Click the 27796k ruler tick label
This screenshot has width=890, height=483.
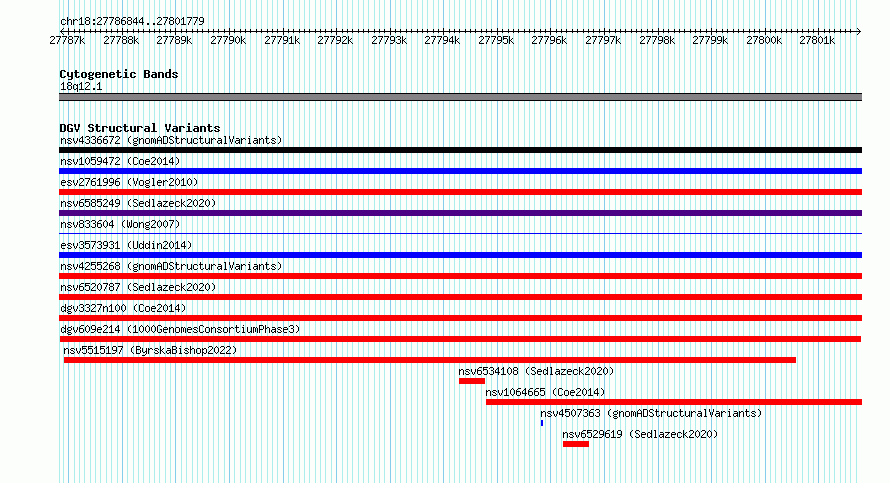tap(549, 41)
